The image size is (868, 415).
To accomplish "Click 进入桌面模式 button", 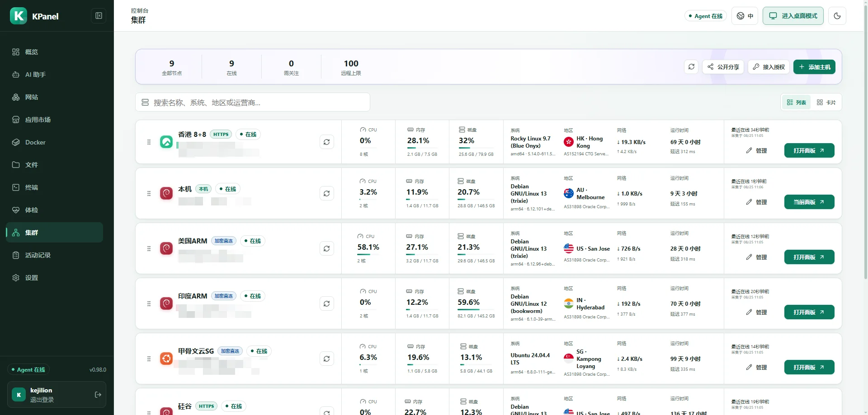I will (793, 16).
